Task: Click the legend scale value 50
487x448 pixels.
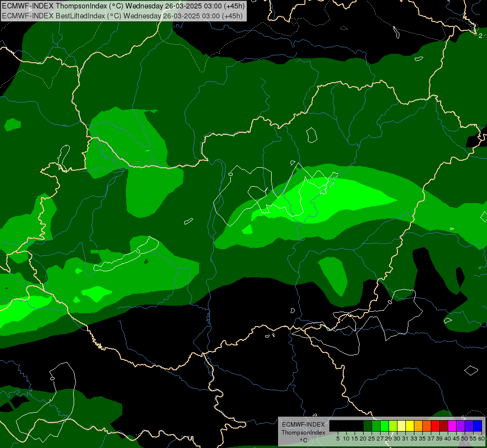Action: (x=465, y=439)
